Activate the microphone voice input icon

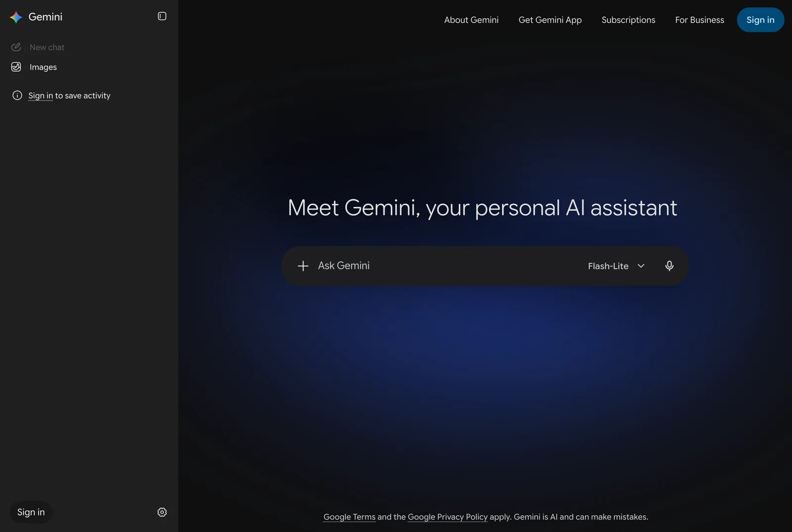point(669,266)
